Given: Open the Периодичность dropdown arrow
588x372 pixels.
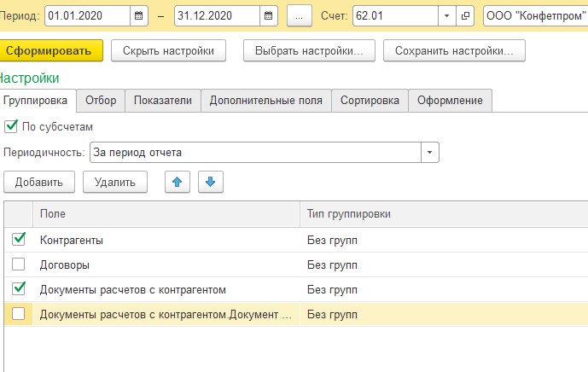Looking at the screenshot, I should 430,152.
